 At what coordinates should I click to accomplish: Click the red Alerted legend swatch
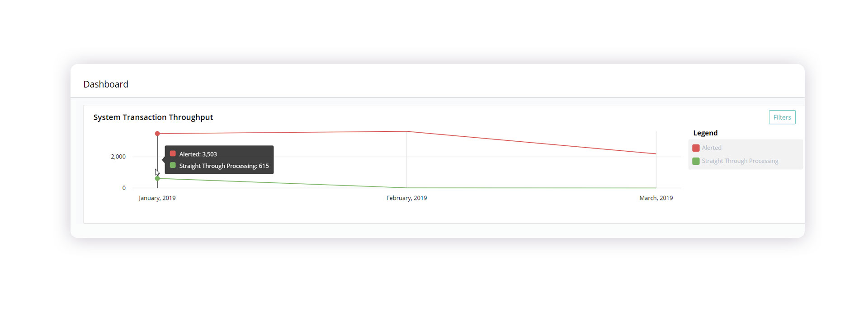pyautogui.click(x=696, y=148)
